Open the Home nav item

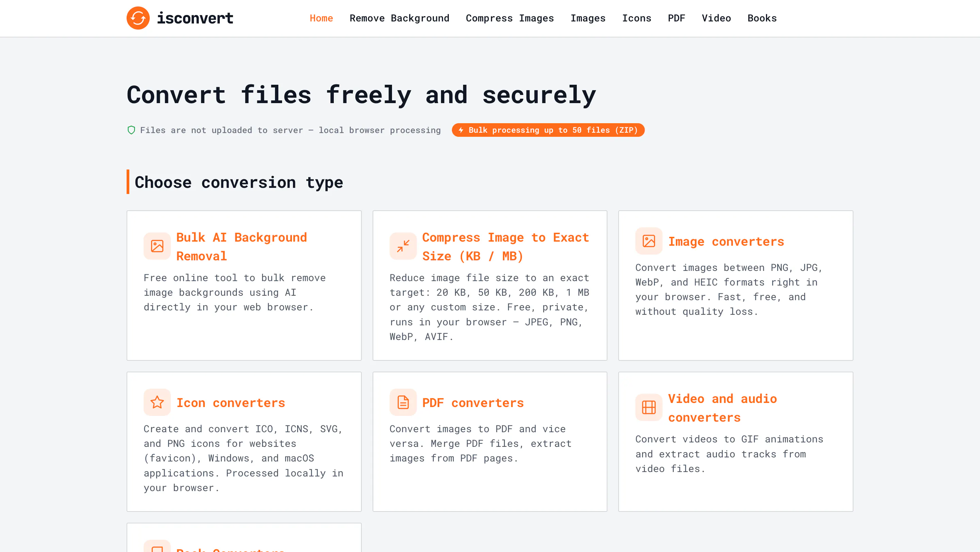coord(321,18)
